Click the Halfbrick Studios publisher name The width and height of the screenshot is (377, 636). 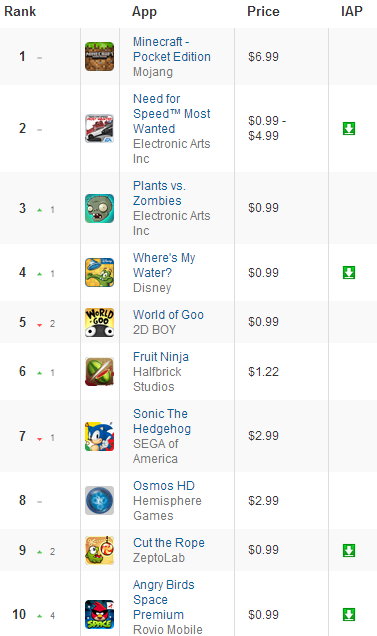click(x=157, y=379)
